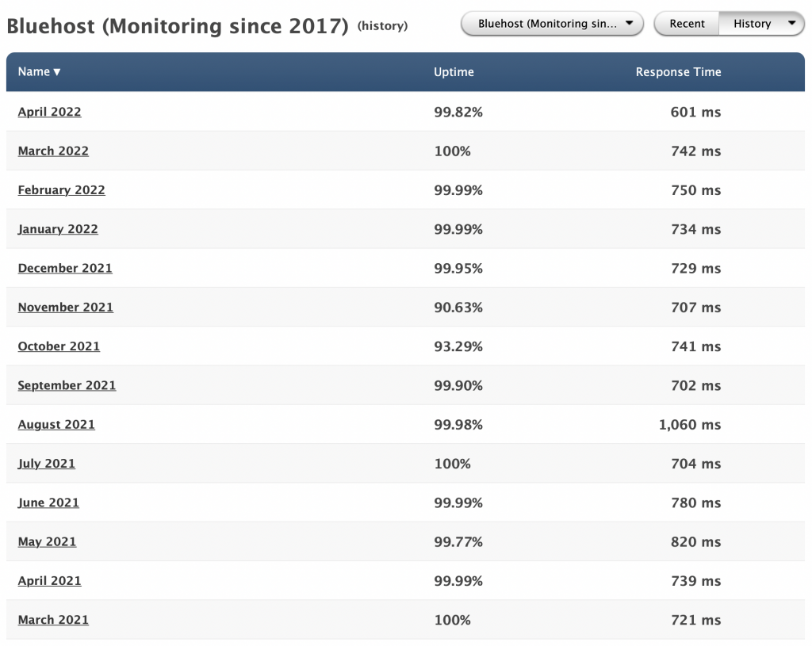Click the 99.95% uptime value

point(458,268)
